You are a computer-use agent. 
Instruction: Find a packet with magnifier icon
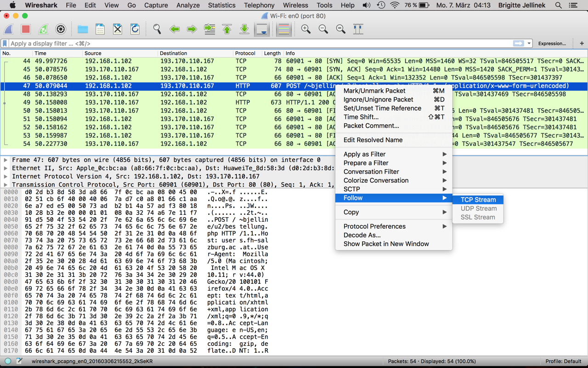pos(157,29)
